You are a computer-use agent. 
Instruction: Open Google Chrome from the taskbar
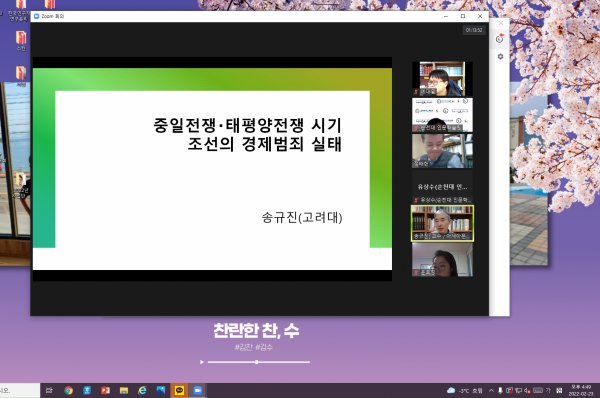click(68, 390)
